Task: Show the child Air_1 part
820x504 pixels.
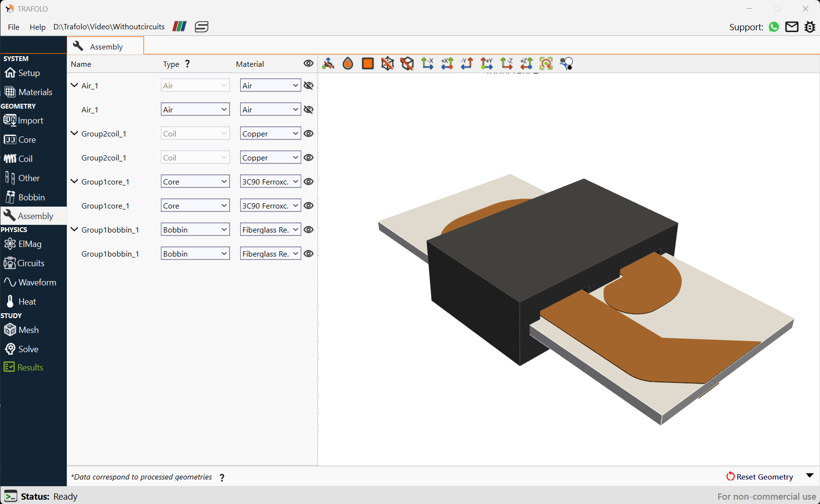Action: [x=308, y=110]
